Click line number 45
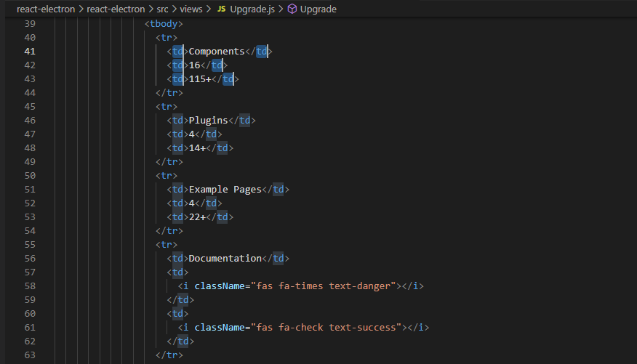This screenshot has width=637, height=364. 30,107
